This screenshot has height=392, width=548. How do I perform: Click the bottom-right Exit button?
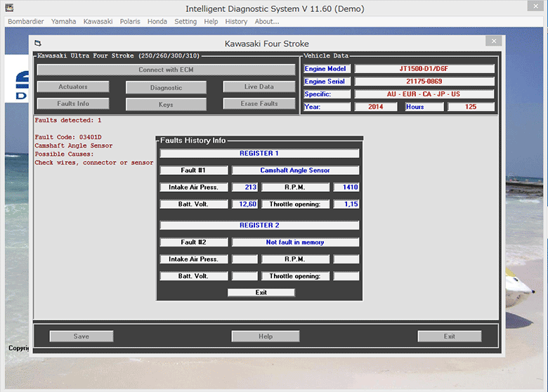click(450, 336)
